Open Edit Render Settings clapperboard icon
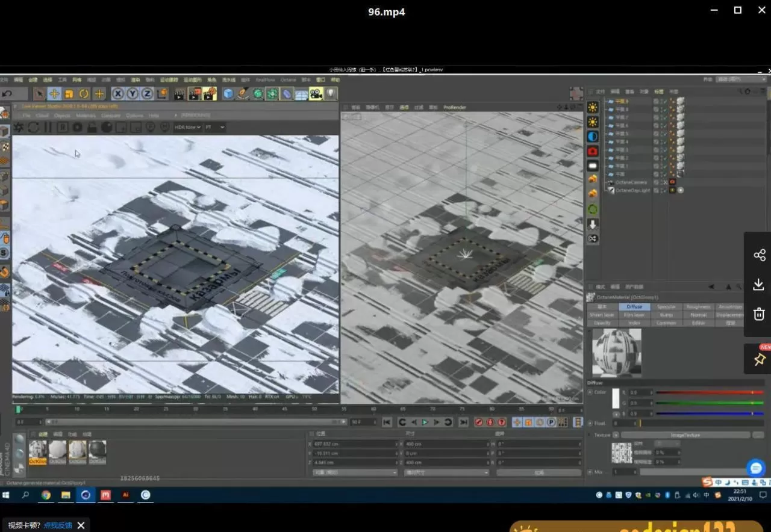The height and width of the screenshot is (532, 771). 209,94
